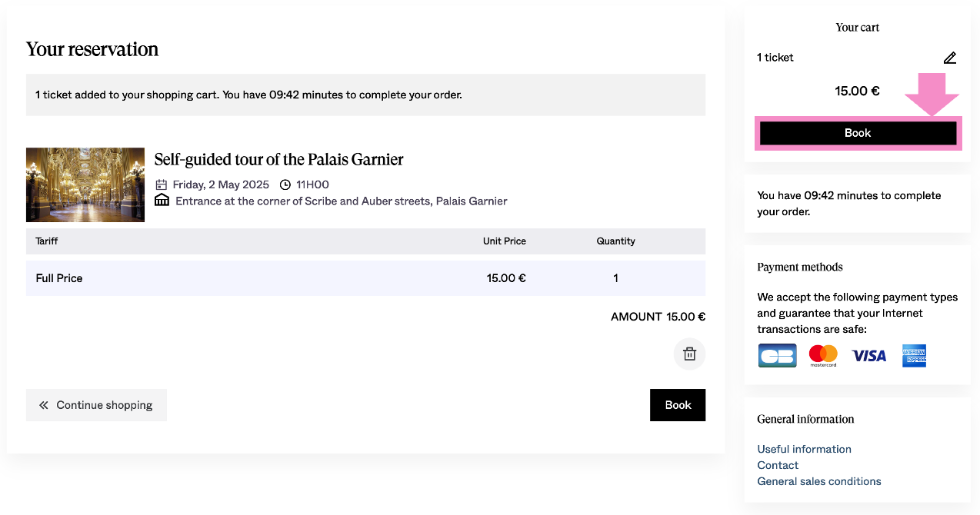This screenshot has width=980, height=515.
Task: Select the Mastercard logo
Action: tap(823, 356)
